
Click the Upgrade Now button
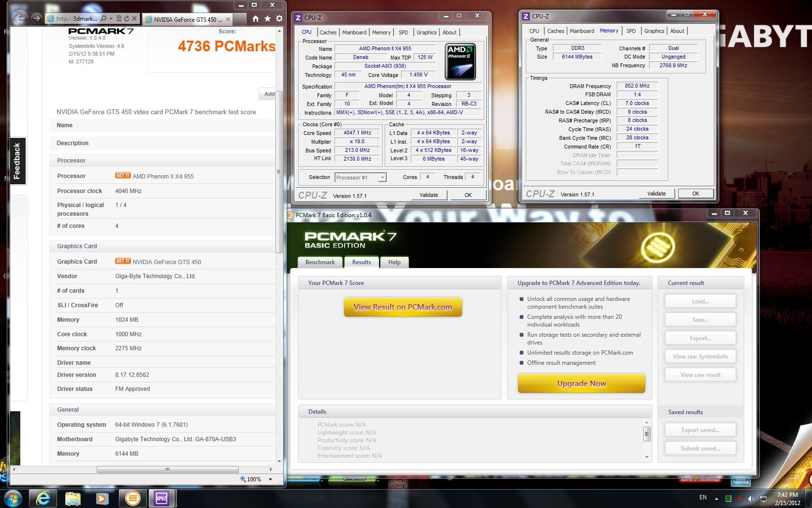click(581, 384)
